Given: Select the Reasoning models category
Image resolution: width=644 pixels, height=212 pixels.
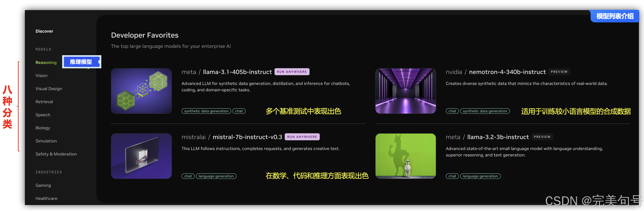Looking at the screenshot, I should tap(46, 62).
